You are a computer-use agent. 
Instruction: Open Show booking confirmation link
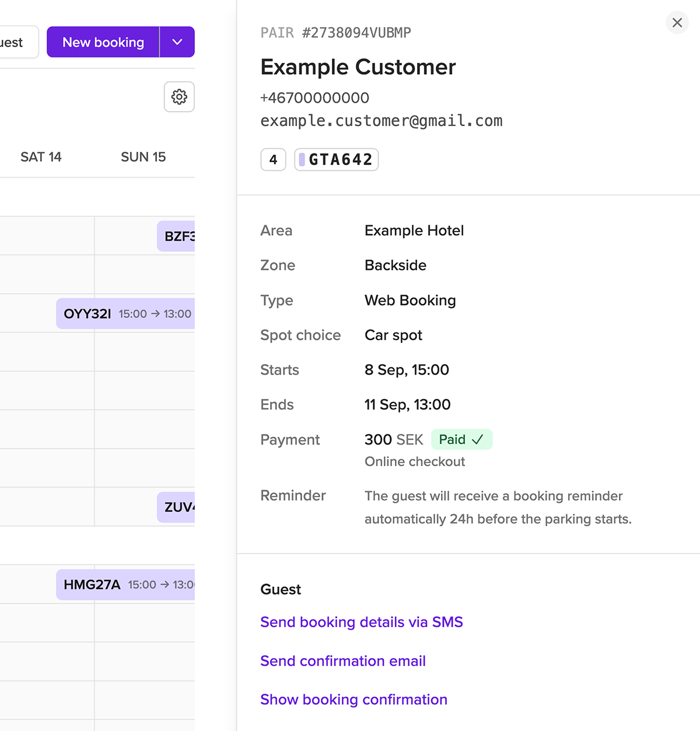[x=353, y=699]
